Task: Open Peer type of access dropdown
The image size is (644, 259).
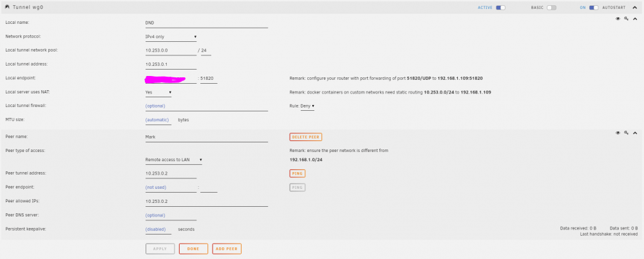Action: coord(174,160)
